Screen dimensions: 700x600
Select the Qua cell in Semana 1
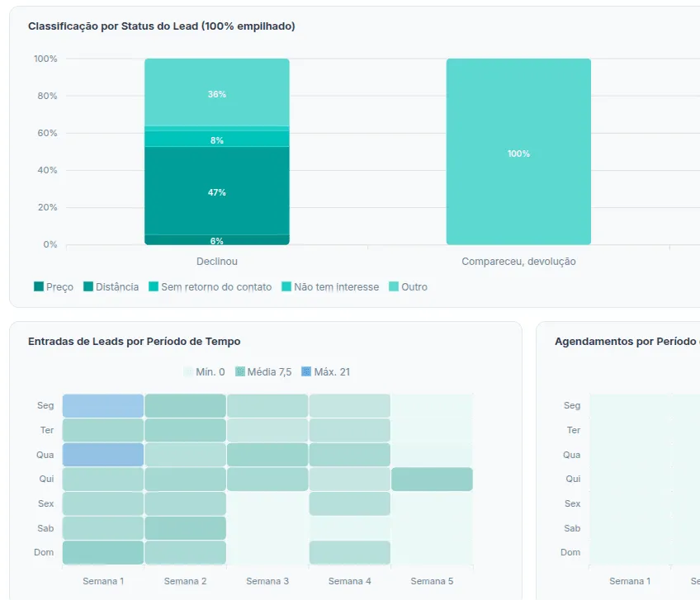103,455
